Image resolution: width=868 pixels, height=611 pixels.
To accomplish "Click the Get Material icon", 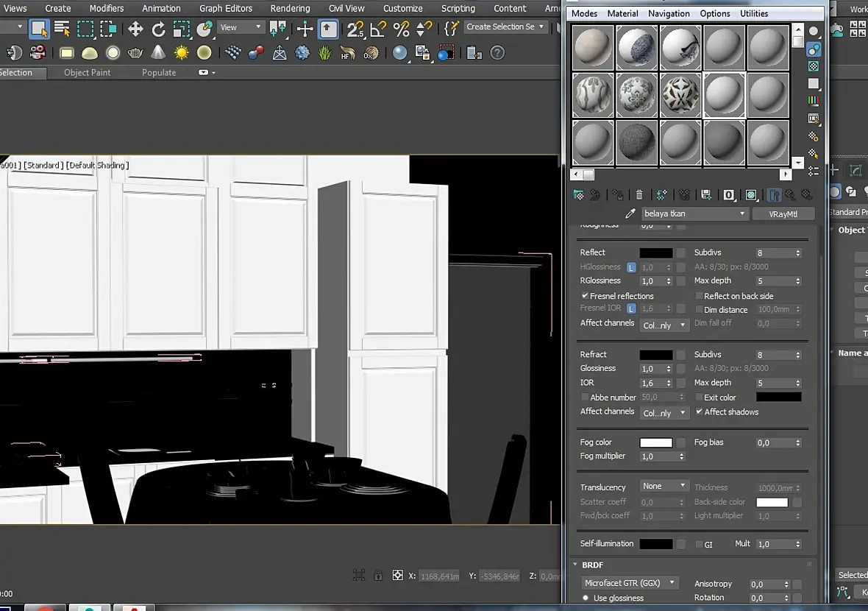I will coord(579,195).
